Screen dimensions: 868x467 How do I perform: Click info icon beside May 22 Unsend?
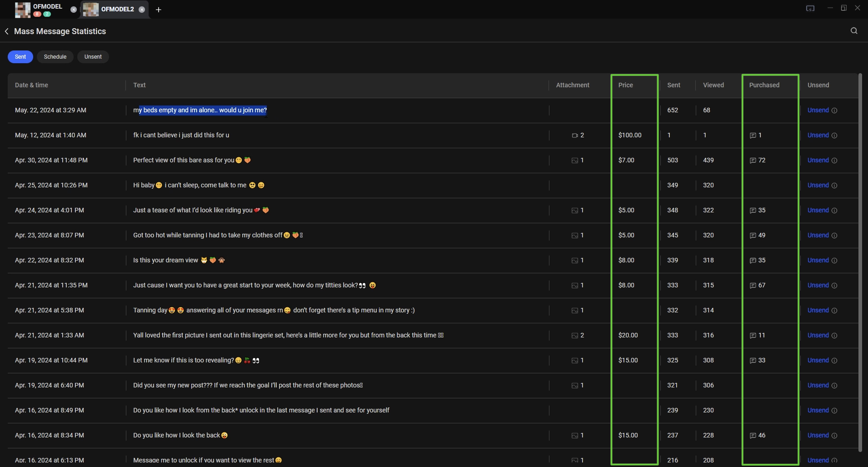click(834, 110)
